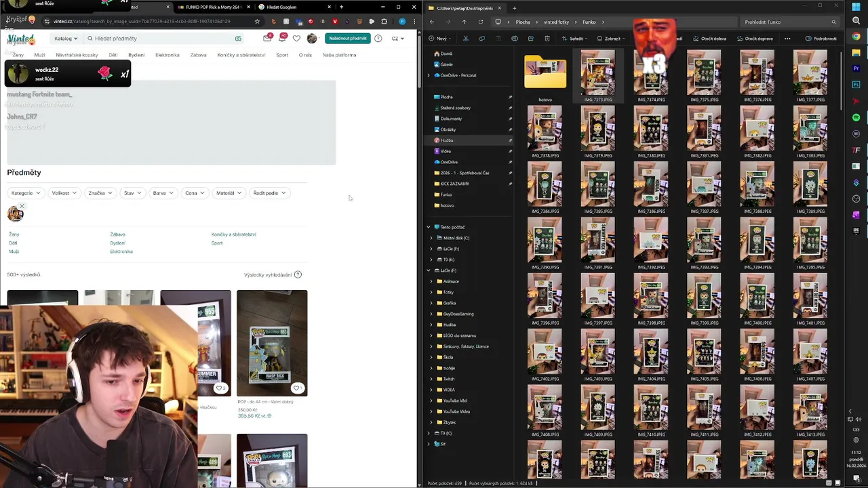Open Návrhářské kousky menu item
The height and width of the screenshot is (488, 868).
77,55
